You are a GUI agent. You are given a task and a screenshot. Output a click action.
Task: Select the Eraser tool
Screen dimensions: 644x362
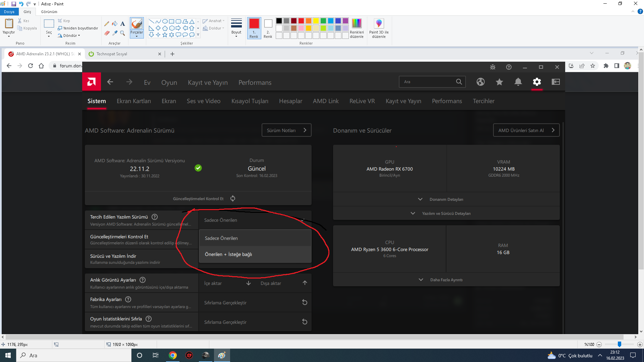(x=107, y=33)
